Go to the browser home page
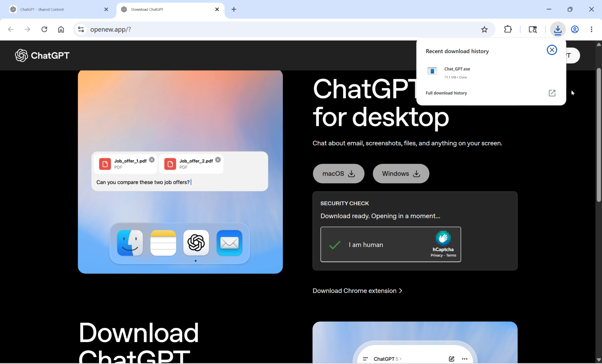The image size is (602, 364). click(61, 29)
